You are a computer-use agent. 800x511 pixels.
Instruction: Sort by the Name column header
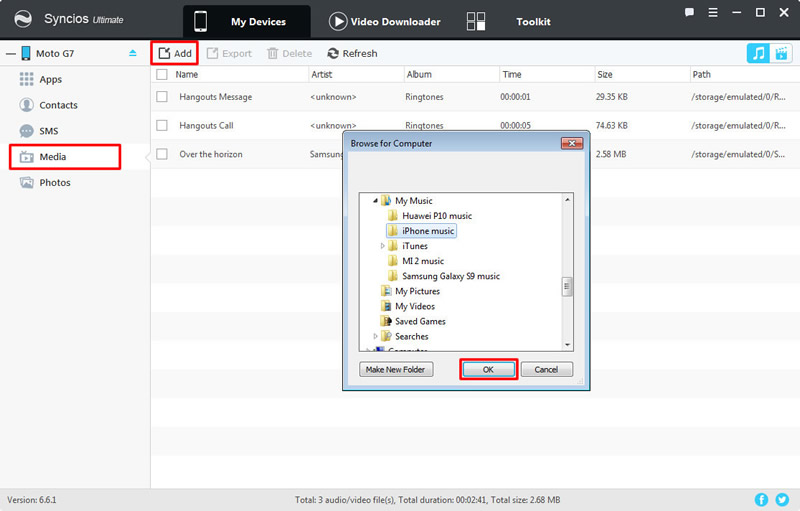pos(187,74)
